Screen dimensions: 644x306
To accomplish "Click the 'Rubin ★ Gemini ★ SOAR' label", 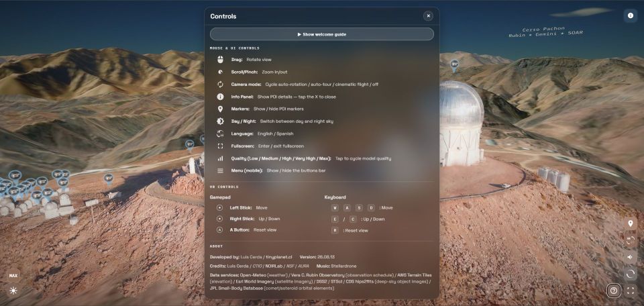I will [545, 34].
